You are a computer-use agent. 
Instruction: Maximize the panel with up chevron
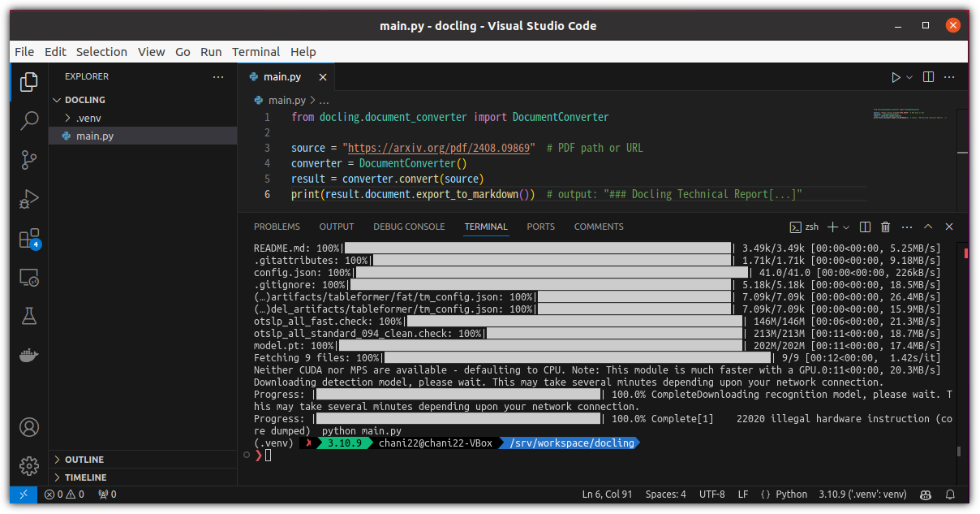(928, 227)
